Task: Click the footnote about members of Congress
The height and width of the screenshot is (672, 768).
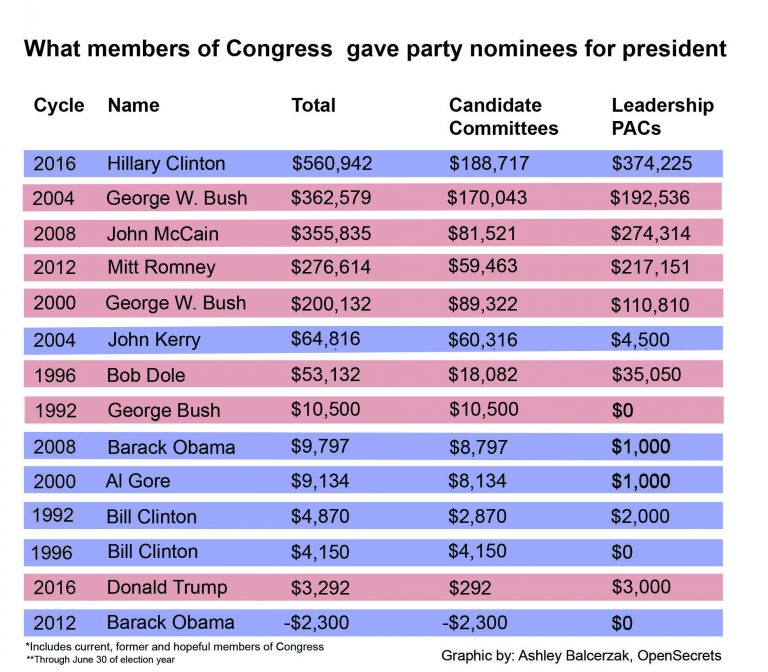Action: (174, 646)
